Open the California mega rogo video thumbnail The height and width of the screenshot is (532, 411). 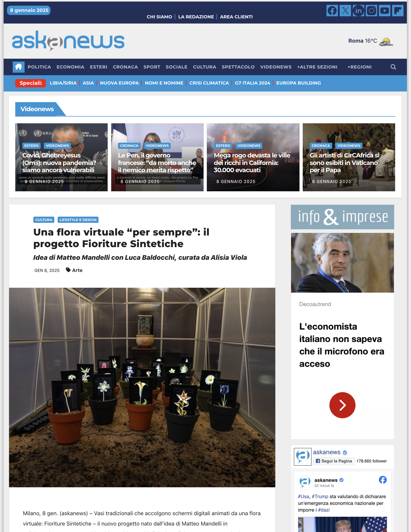[253, 157]
